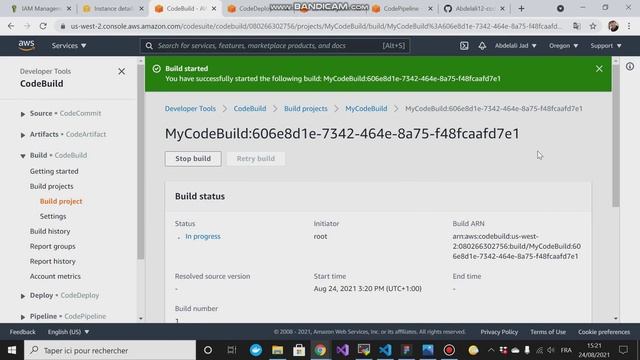Open the Oregon region dropdown
640x360 pixels.
tap(563, 46)
